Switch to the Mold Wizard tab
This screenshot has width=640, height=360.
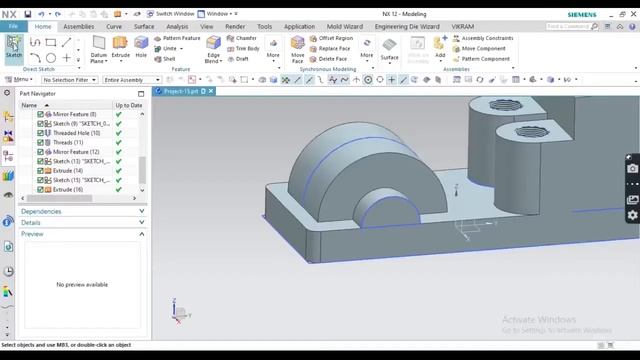pos(345,27)
